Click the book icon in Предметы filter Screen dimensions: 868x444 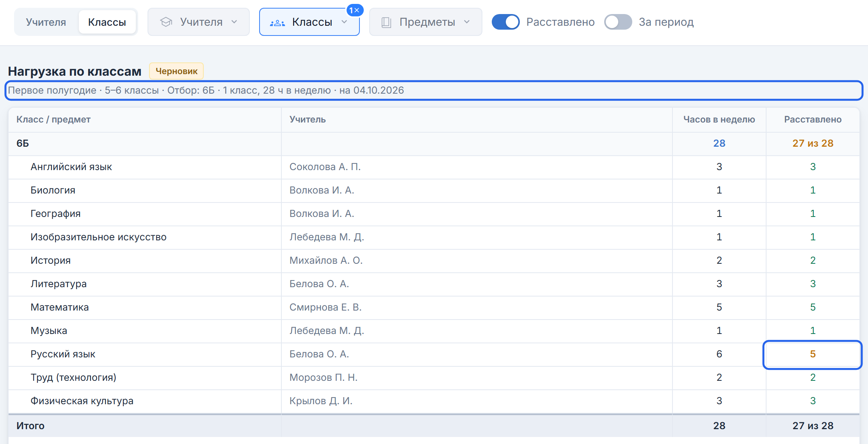pos(386,22)
